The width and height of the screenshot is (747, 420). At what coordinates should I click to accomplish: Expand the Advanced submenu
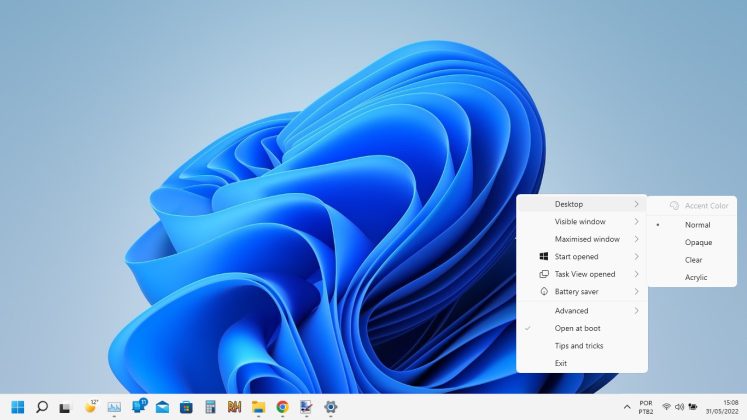(x=582, y=310)
